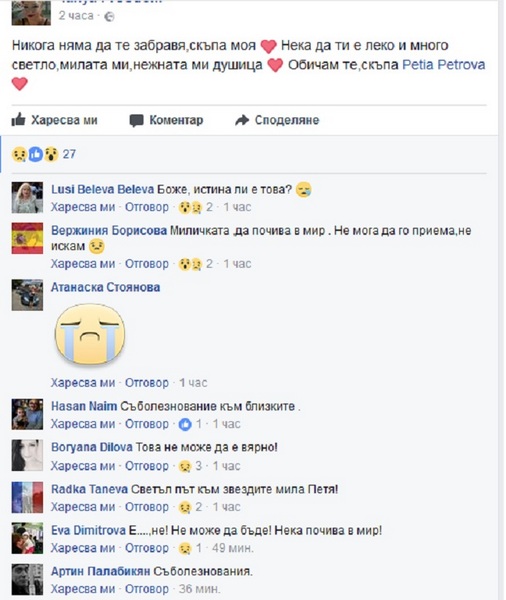Click Отговор under Eva Dimitrova's comment

coord(147,548)
